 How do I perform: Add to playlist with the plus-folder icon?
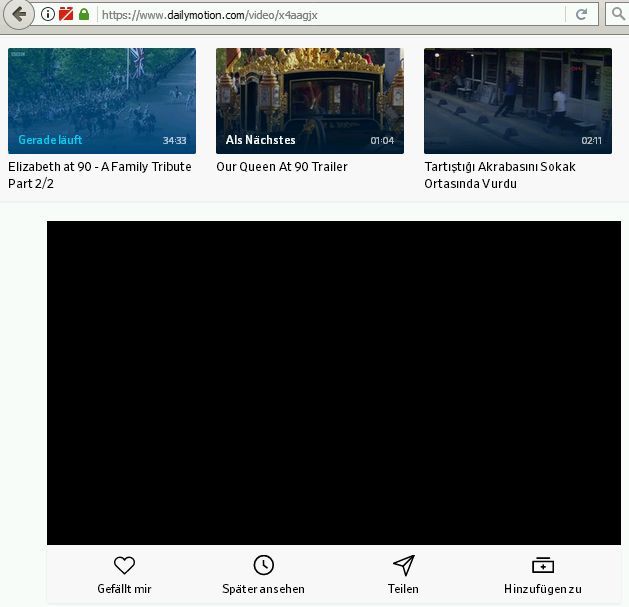click(x=543, y=565)
